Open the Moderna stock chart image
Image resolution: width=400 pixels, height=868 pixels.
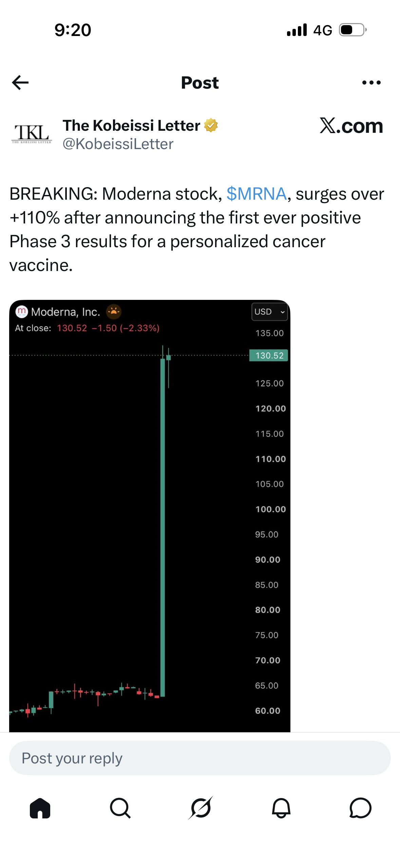pos(150,516)
